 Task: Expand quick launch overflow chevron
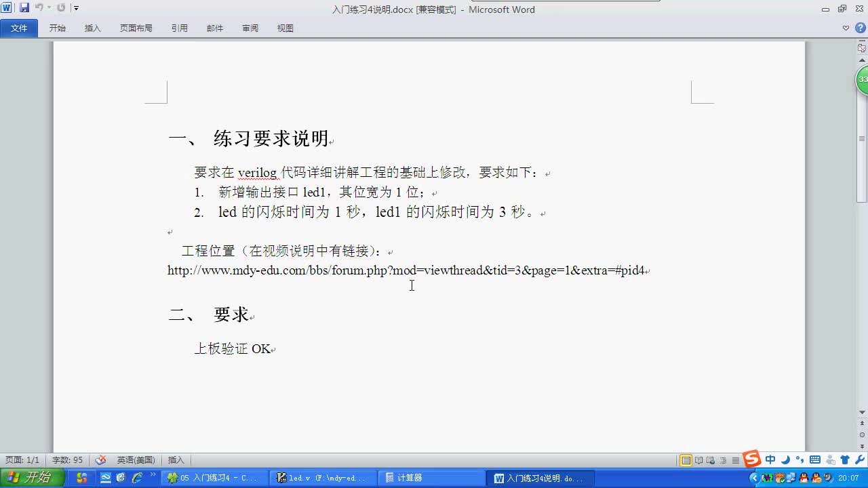tap(153, 475)
